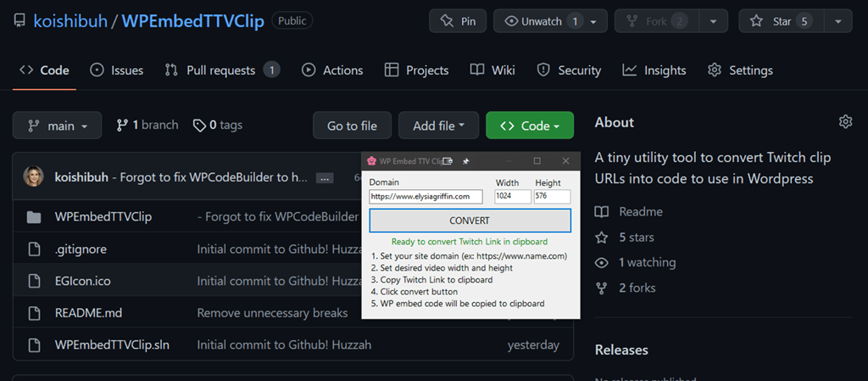The image size is (868, 381).
Task: Open the Readme link in About
Action: tap(641, 211)
